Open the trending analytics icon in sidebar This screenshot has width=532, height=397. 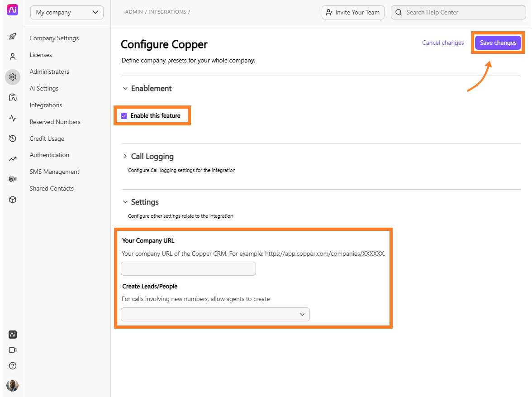(13, 159)
